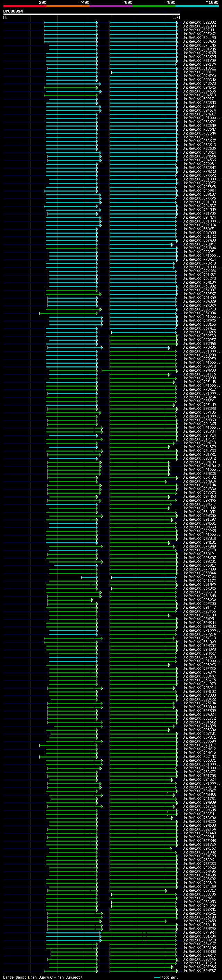The image size is (222, 980).
Task: Select label UniRef100_Q43014
Action: coord(199,153)
